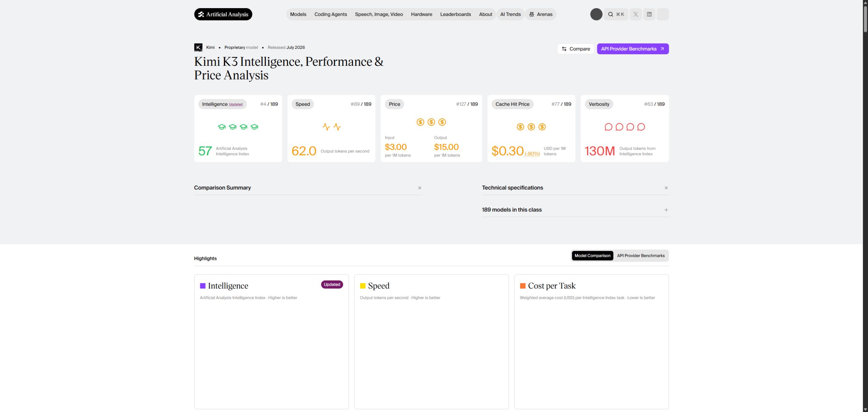Click first green graduation cap icon
Viewport: 868px width, 412px height.
(x=222, y=127)
